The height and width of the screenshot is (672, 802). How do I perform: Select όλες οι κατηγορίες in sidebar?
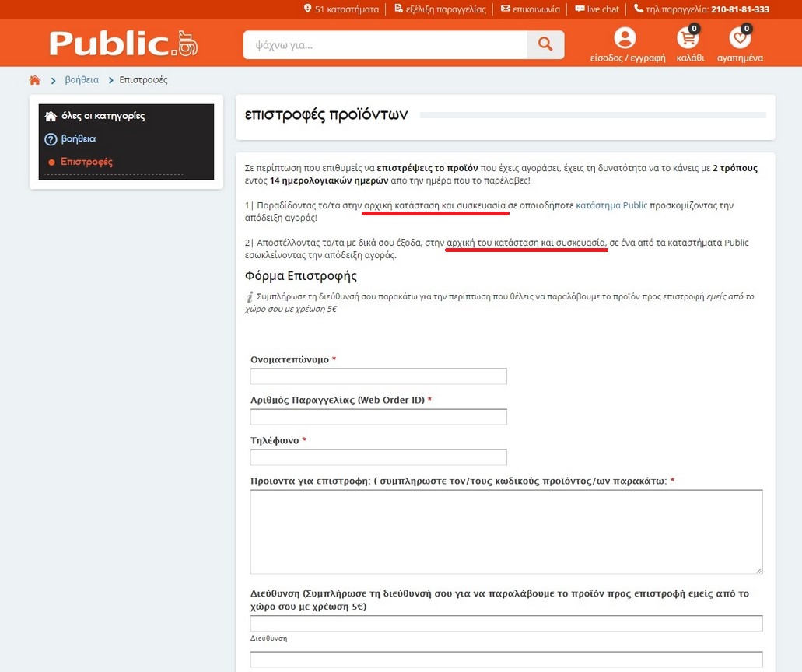point(103,116)
